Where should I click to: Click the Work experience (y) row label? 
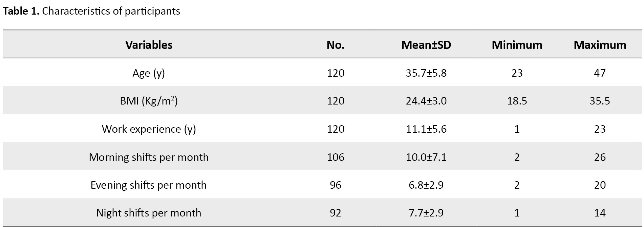click(x=149, y=129)
